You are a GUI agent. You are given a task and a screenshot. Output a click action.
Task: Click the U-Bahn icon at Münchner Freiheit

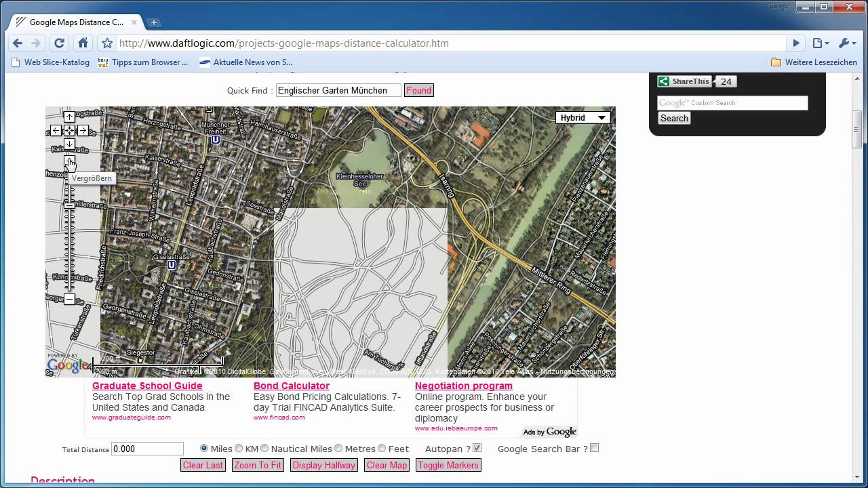pyautogui.click(x=215, y=140)
